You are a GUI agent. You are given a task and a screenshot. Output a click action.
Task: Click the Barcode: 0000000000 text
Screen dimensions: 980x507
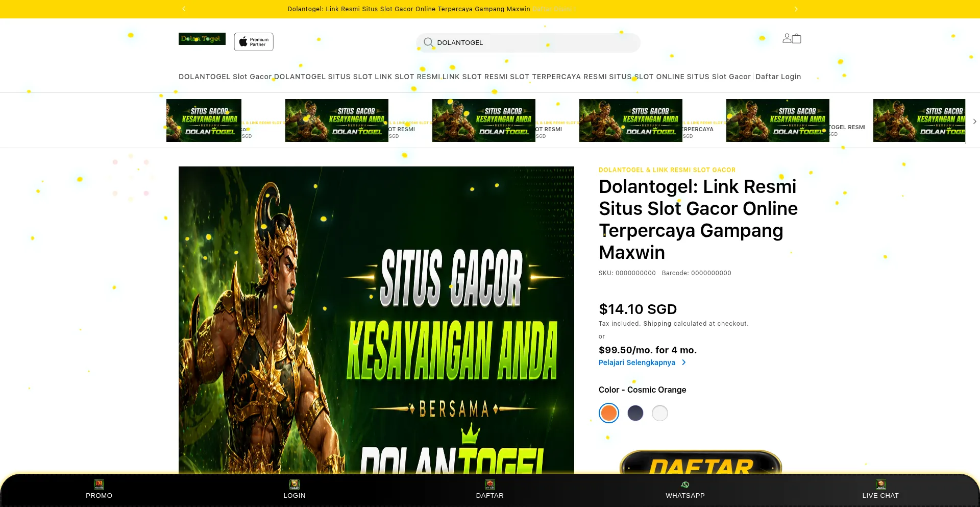pyautogui.click(x=697, y=273)
